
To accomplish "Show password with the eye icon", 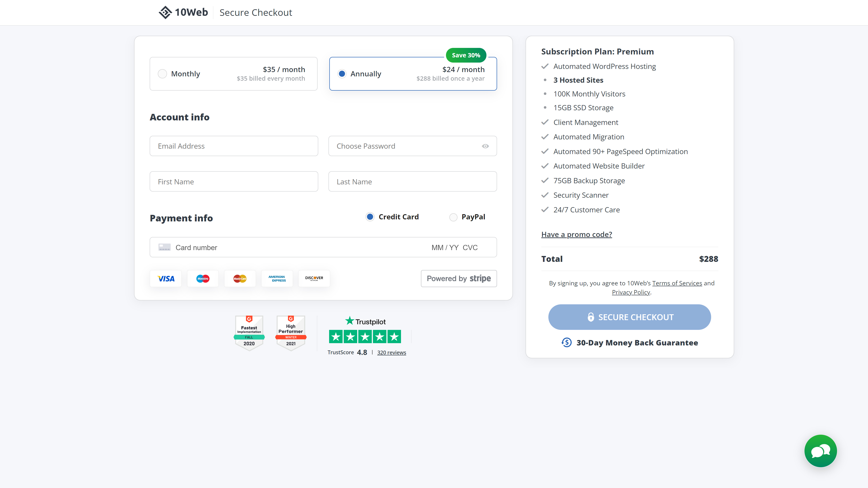I will (x=485, y=146).
